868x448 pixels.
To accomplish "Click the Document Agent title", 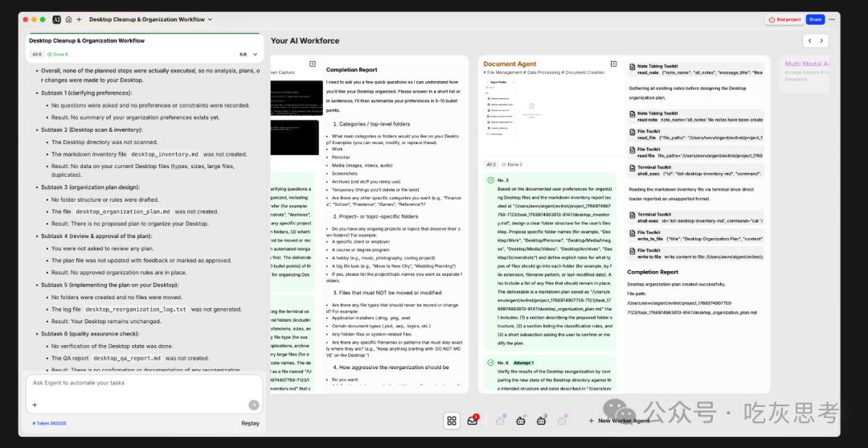I will point(510,64).
